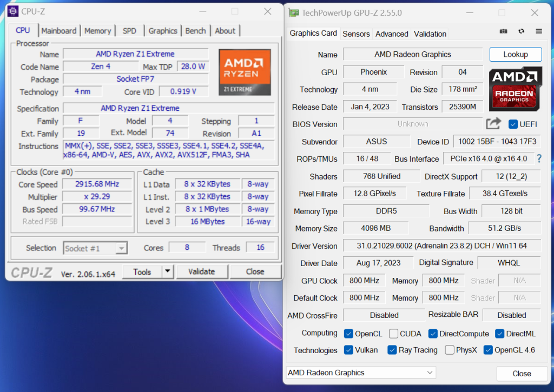This screenshot has height=392, width=554.
Task: Click the GPU-Z refresh icon
Action: pyautogui.click(x=521, y=31)
